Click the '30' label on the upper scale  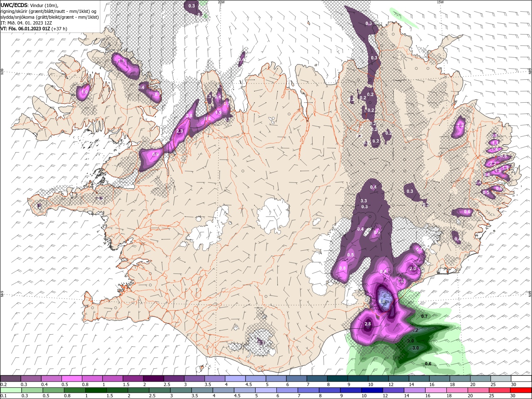tap(514, 385)
